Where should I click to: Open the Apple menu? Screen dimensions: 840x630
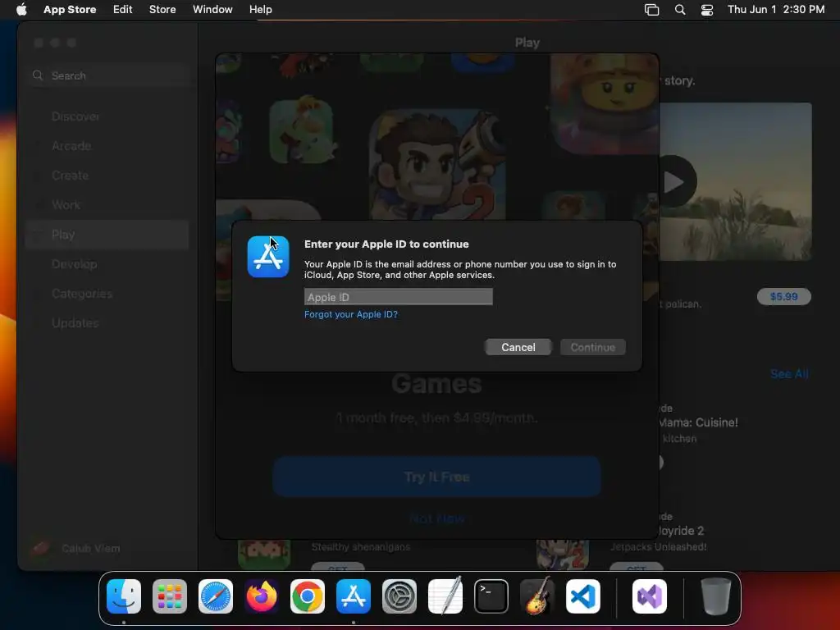click(x=21, y=10)
